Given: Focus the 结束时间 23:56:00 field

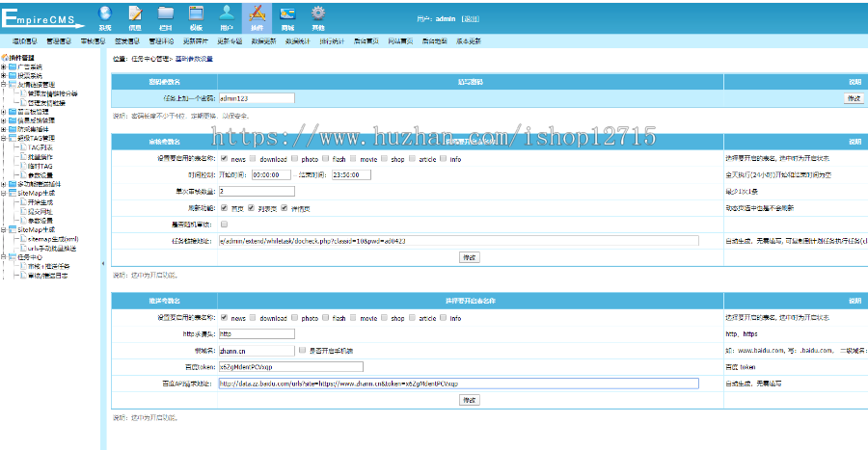Looking at the screenshot, I should 351,174.
